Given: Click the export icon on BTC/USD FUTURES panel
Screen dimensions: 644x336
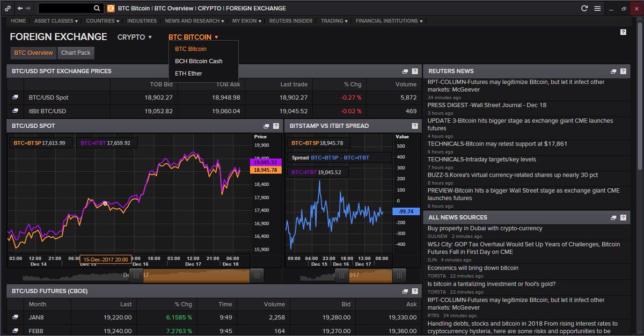Looking at the screenshot, I should (x=405, y=290).
